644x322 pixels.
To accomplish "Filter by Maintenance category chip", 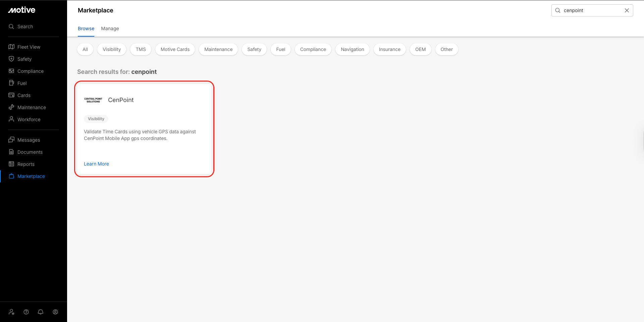I will click(218, 49).
